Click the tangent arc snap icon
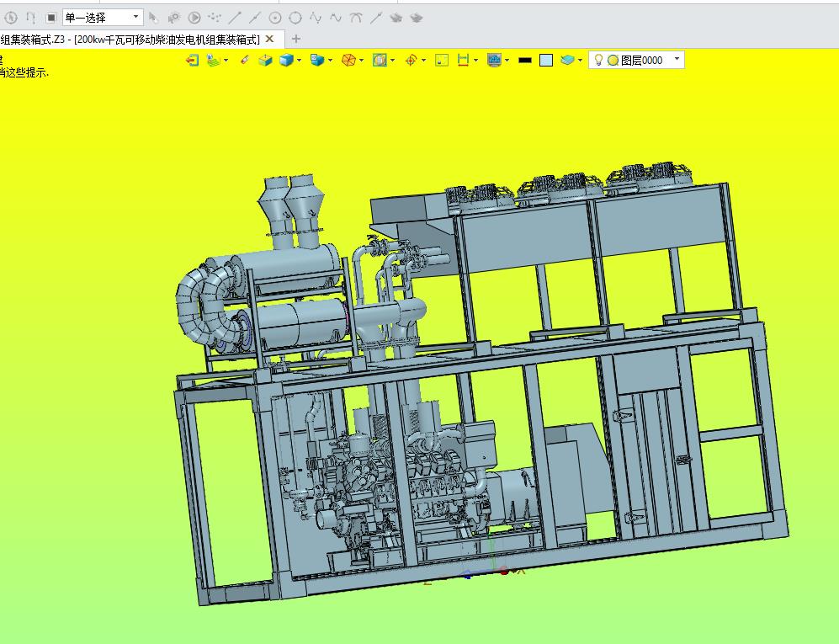The image size is (839, 644). 356,18
